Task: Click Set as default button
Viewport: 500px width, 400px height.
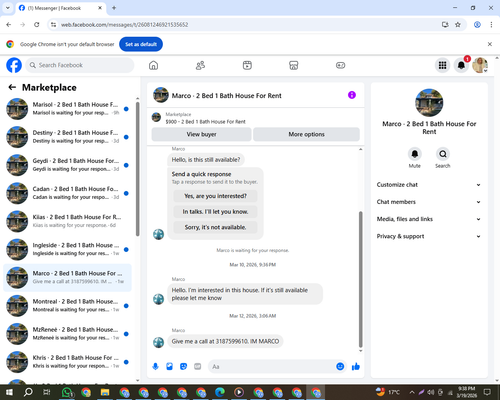Action: 141,44
